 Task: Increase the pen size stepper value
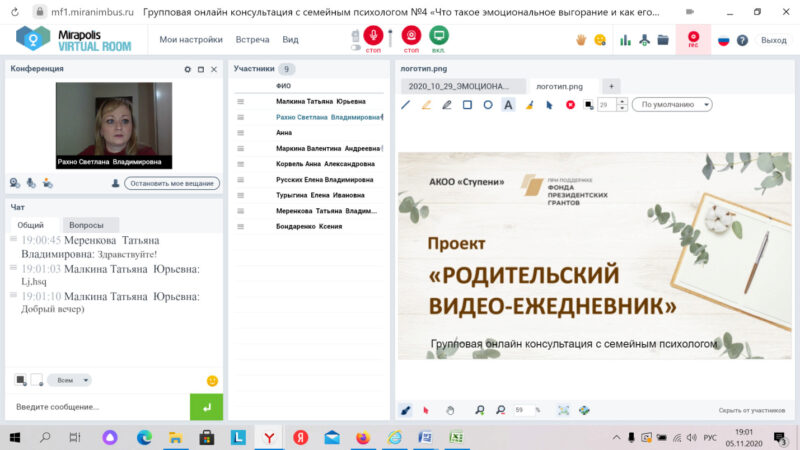click(621, 102)
